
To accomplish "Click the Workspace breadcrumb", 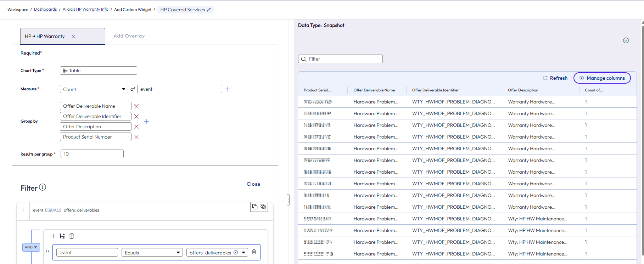I will point(18,10).
